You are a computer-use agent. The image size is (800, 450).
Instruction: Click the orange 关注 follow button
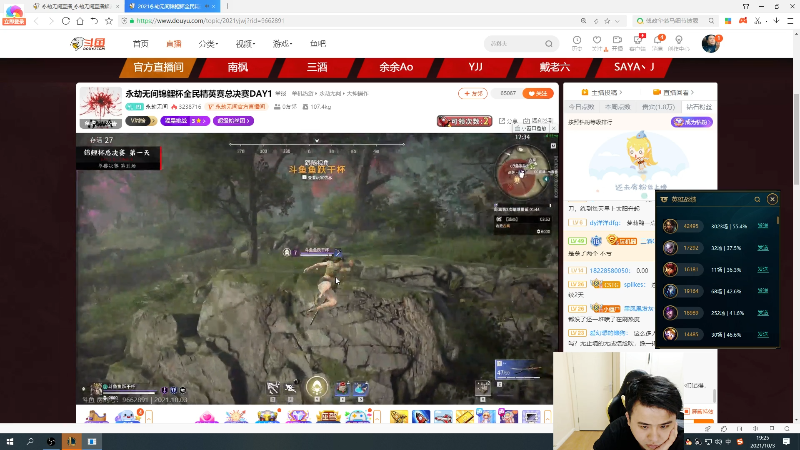[538, 93]
